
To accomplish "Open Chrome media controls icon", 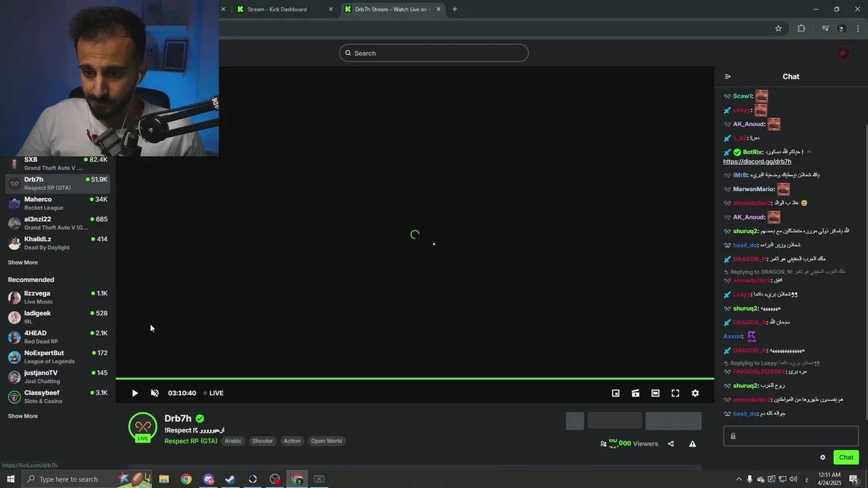I will (825, 28).
